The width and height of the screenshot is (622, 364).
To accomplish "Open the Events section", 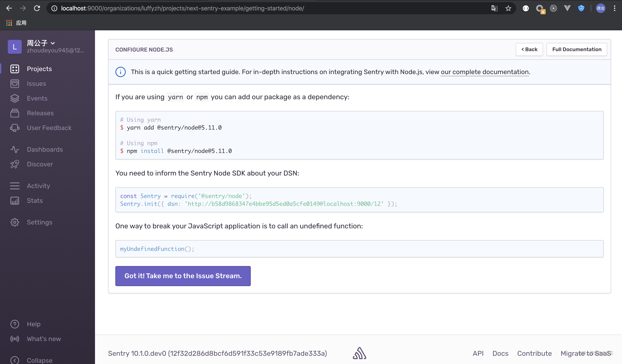I will (37, 98).
